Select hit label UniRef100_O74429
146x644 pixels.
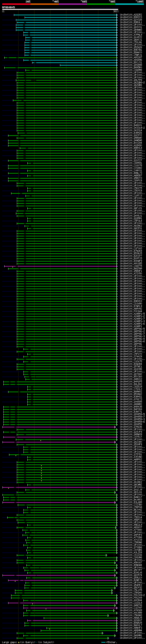(x=131, y=357)
